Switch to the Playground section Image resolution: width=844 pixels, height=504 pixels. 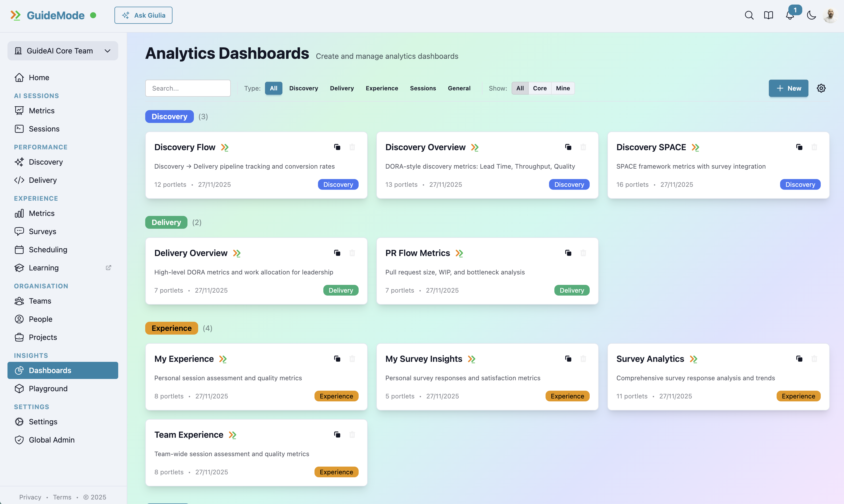[x=48, y=388]
